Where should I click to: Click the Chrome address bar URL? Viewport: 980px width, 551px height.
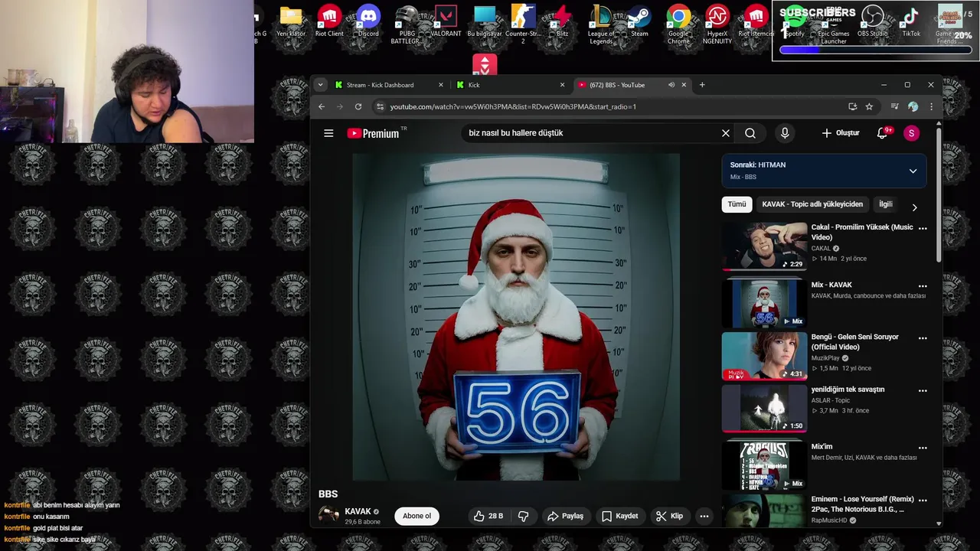click(x=513, y=107)
